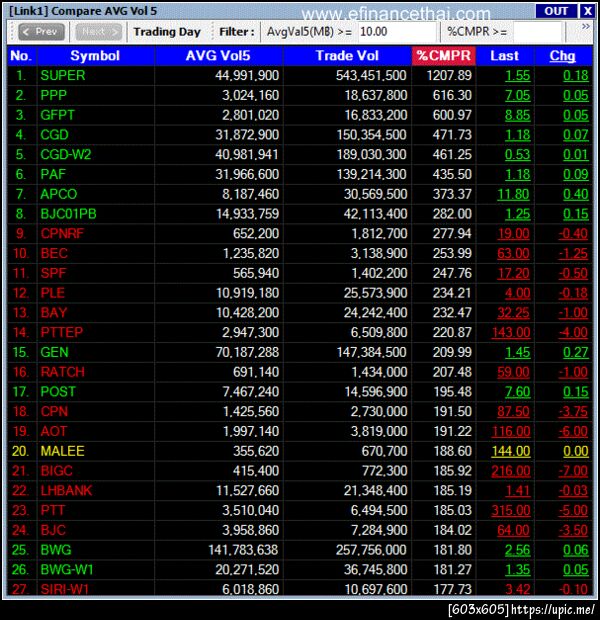This screenshot has height=620, width=600.
Task: Select the CPNRF symbol
Action: pos(62,234)
